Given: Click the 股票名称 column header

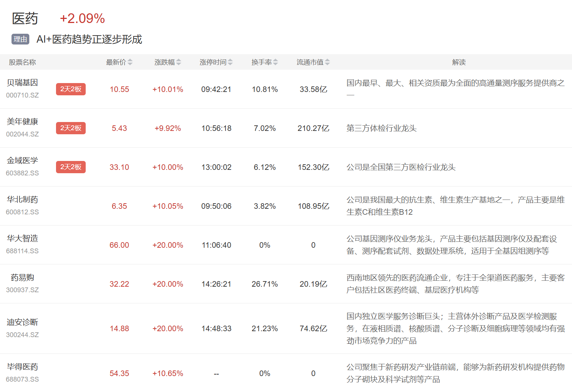Looking at the screenshot, I should click(x=22, y=62).
